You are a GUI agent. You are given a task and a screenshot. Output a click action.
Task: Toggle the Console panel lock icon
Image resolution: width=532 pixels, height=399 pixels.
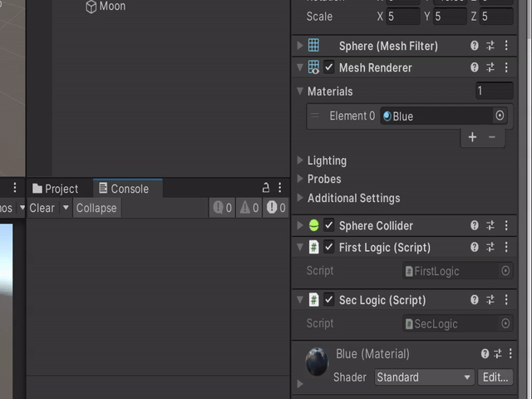[x=266, y=187]
